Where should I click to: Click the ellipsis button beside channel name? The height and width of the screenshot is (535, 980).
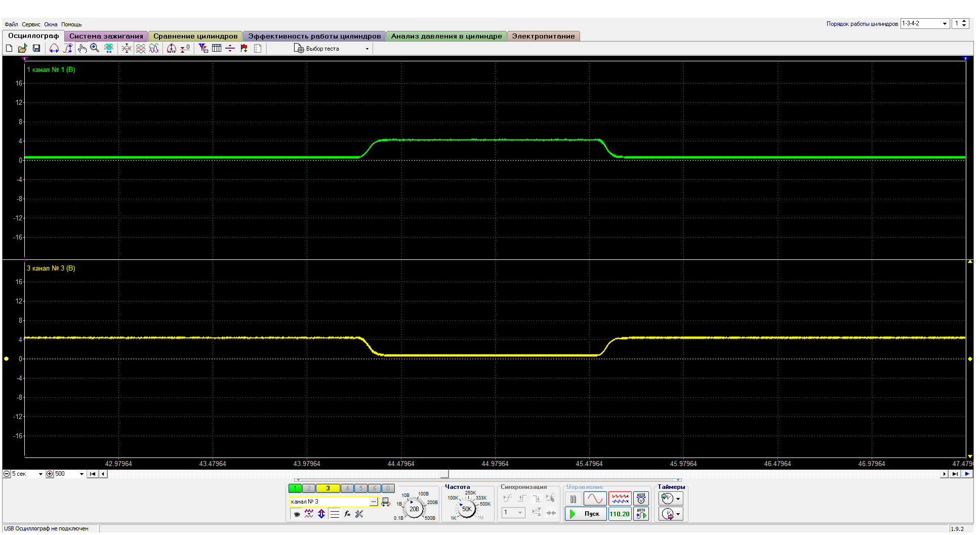tap(374, 502)
